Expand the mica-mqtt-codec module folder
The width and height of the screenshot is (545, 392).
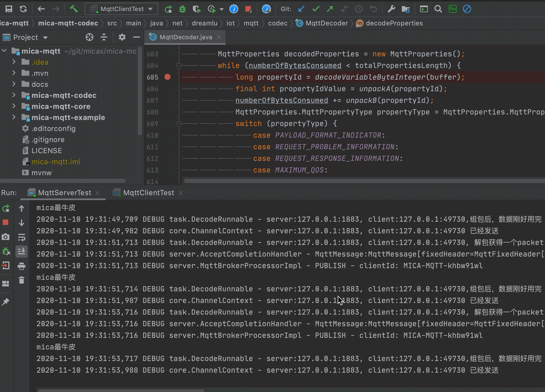(14, 95)
